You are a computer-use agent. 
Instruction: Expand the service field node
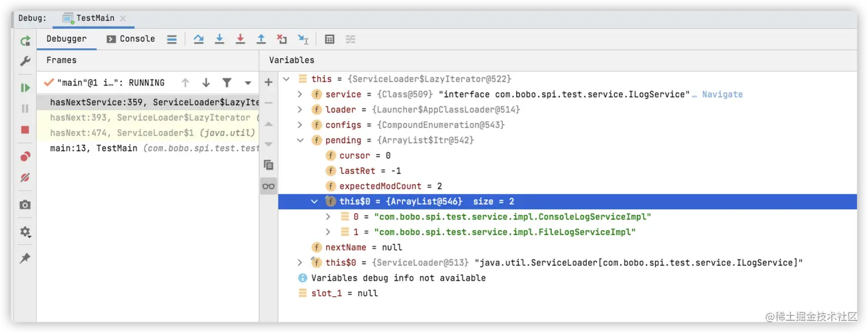300,94
